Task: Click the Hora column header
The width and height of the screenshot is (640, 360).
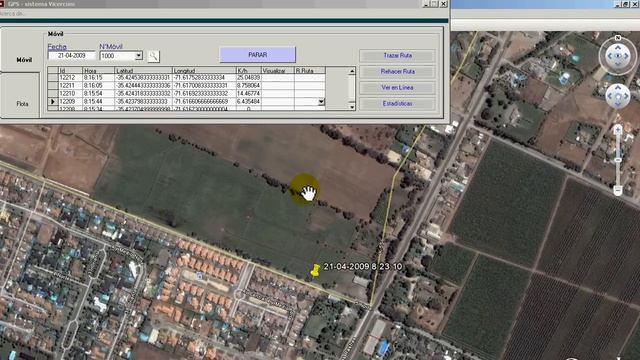Action: (x=98, y=71)
